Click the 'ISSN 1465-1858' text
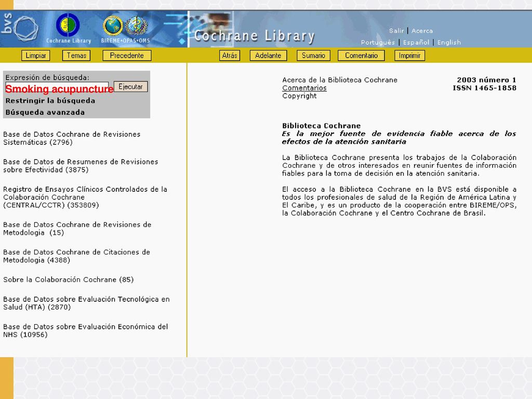The image size is (532, 399). [x=485, y=88]
